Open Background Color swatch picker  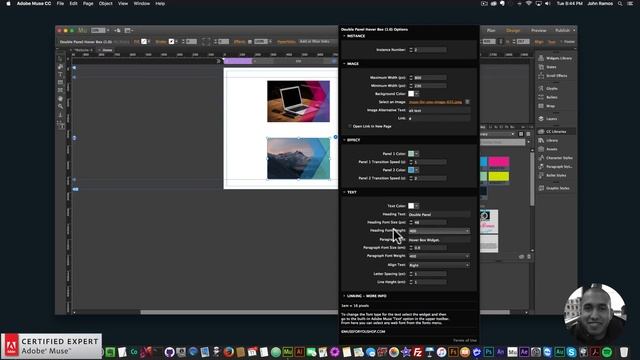coord(413,94)
